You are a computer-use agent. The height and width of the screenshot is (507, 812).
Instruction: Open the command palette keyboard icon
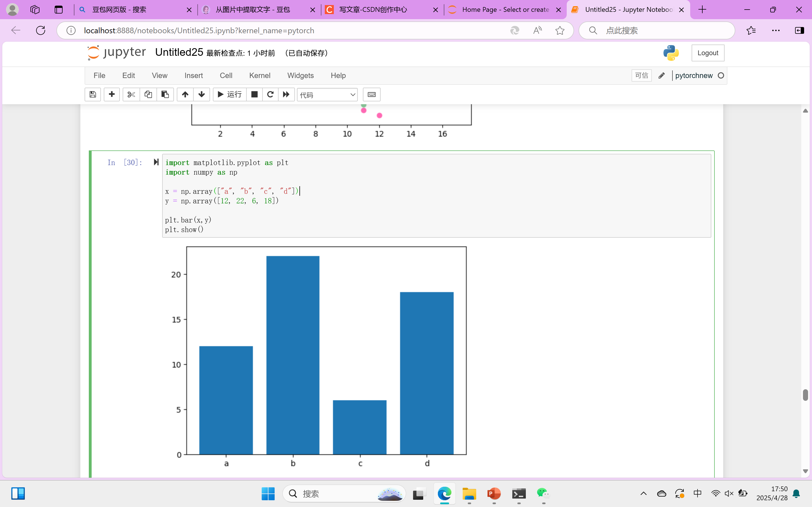(371, 95)
